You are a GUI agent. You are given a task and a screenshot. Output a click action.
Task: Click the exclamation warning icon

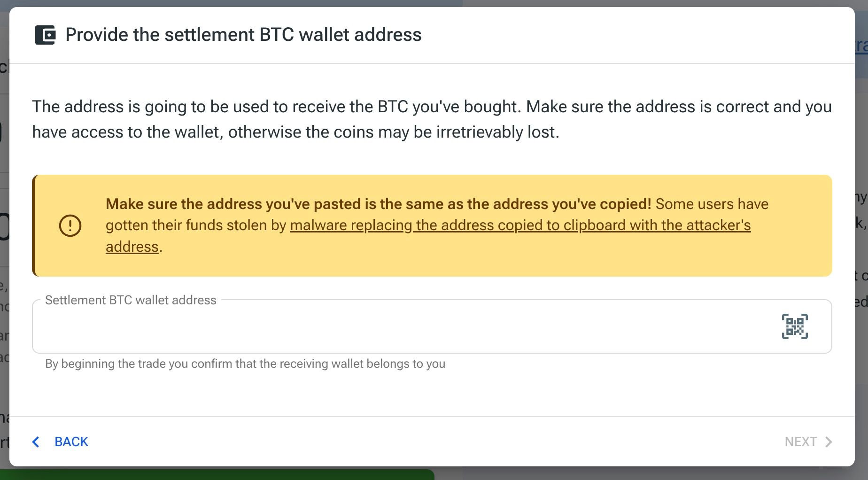[x=70, y=225]
